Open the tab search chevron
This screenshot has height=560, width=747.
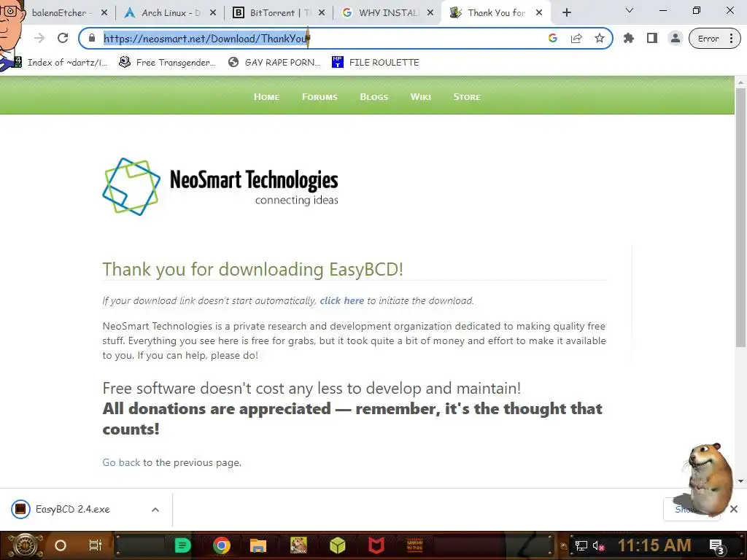tap(630, 10)
